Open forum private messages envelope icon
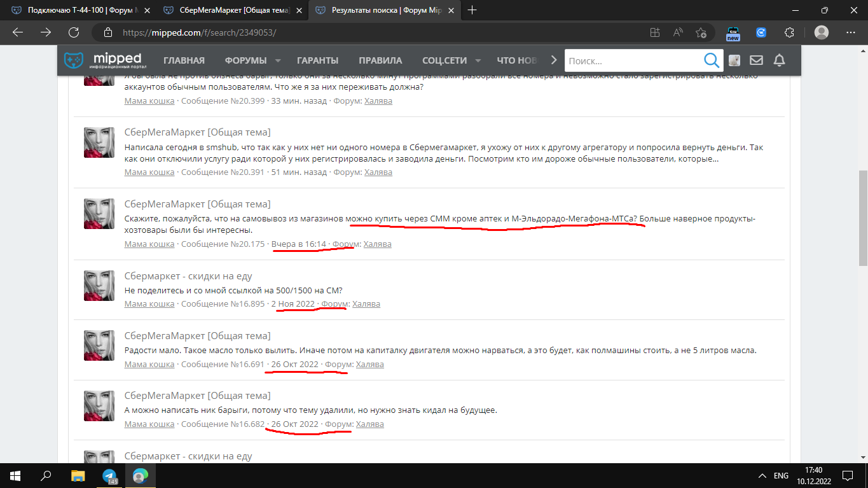This screenshot has height=488, width=868. (756, 60)
